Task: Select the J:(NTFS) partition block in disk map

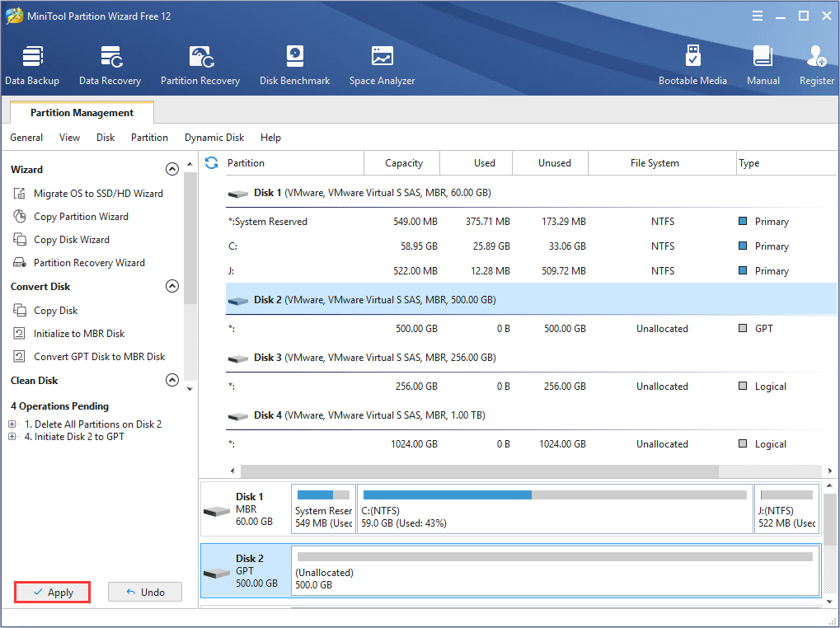Action: click(x=786, y=509)
